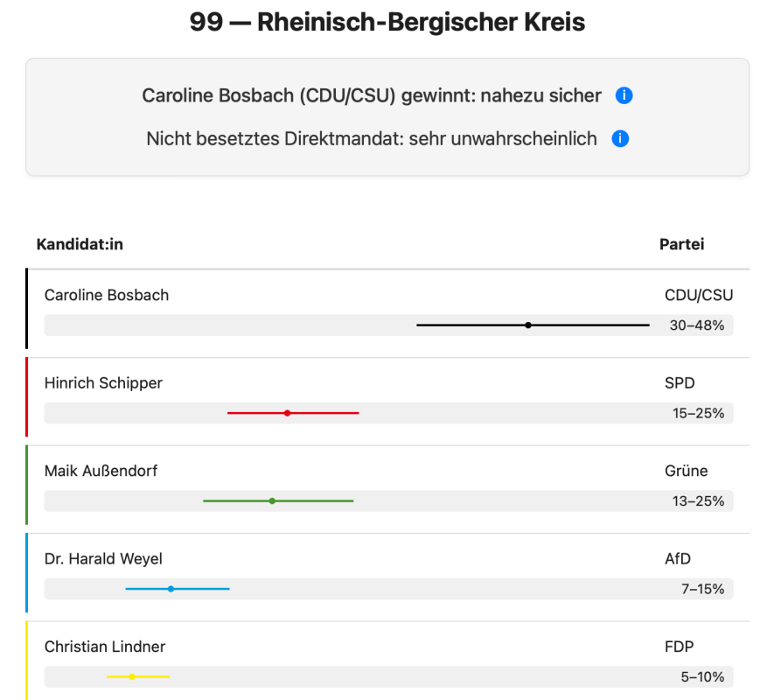The width and height of the screenshot is (760, 700).
Task: Click the blue median dot for Dr. Harald Weyel
Action: [x=171, y=589]
